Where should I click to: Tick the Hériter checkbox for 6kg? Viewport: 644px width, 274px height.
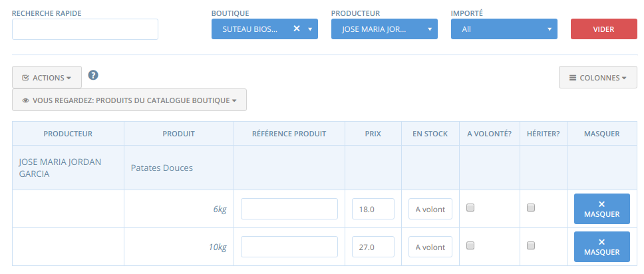tap(531, 208)
